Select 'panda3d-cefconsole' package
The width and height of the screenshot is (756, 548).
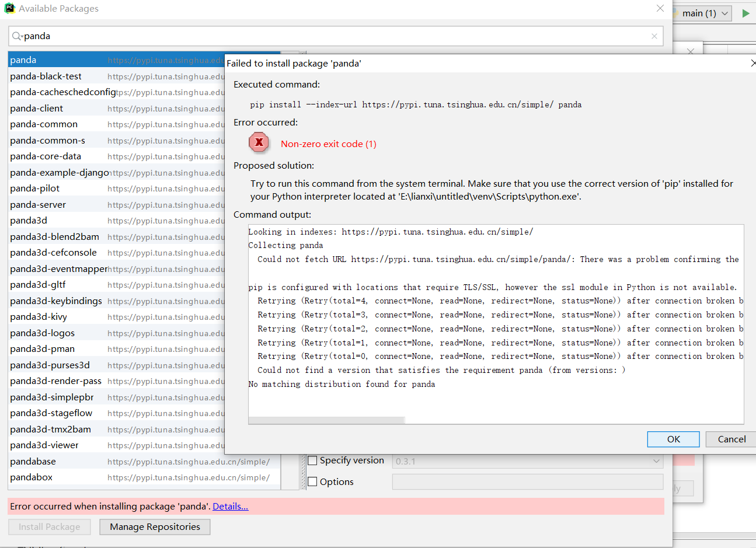click(x=116, y=253)
